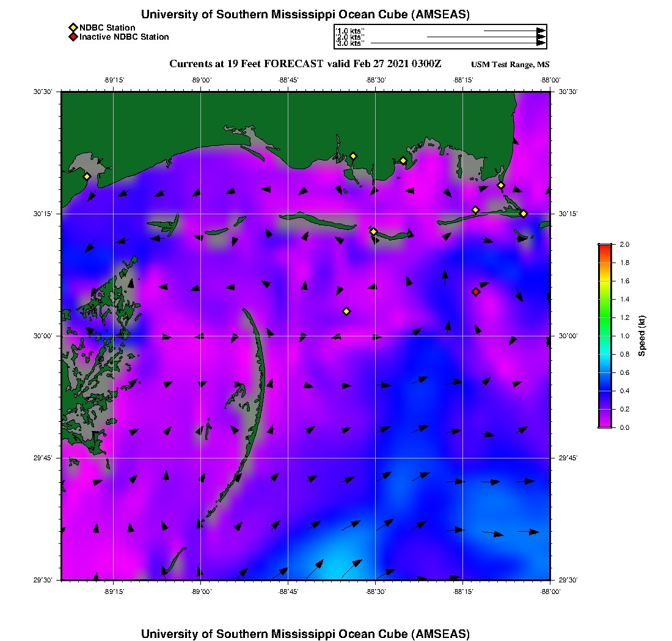Select the northernmost yellow station marker on coast

pos(353,156)
